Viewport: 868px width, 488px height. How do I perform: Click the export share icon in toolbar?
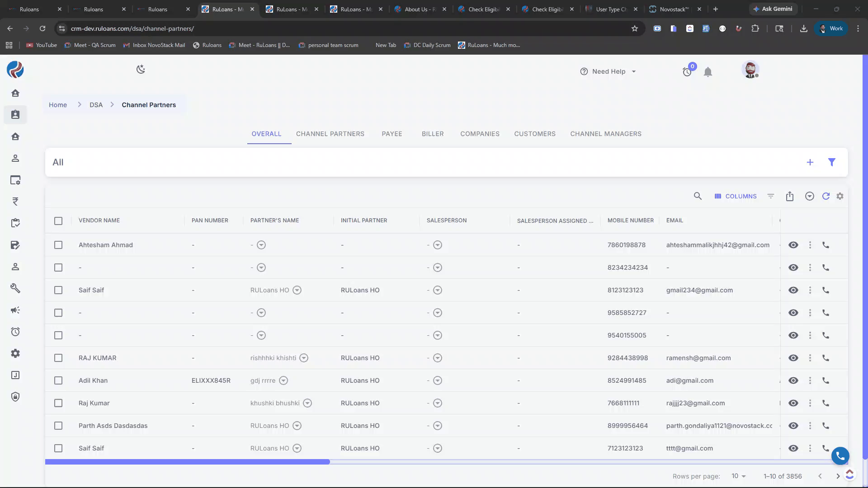click(x=789, y=196)
